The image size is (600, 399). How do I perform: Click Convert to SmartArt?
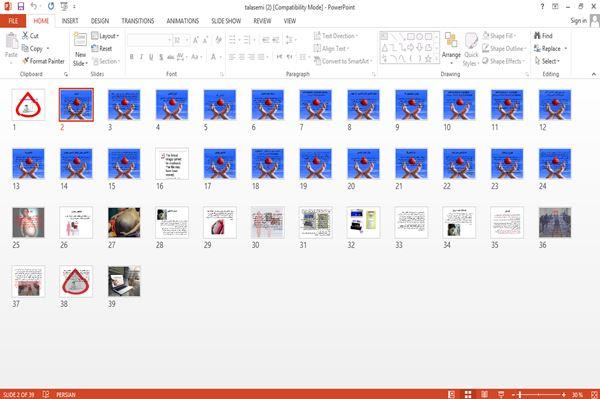342,61
